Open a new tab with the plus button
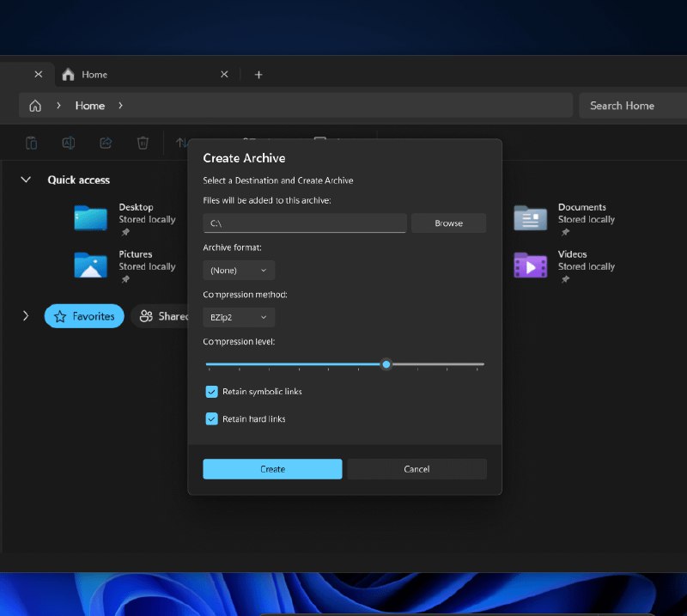Viewport: 687px width, 616px height. point(258,75)
